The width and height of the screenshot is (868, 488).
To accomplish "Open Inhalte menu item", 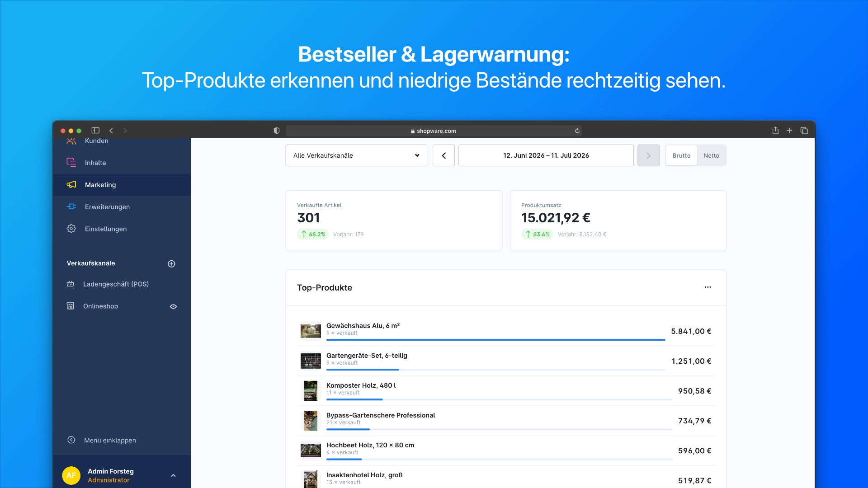I will pyautogui.click(x=122, y=163).
